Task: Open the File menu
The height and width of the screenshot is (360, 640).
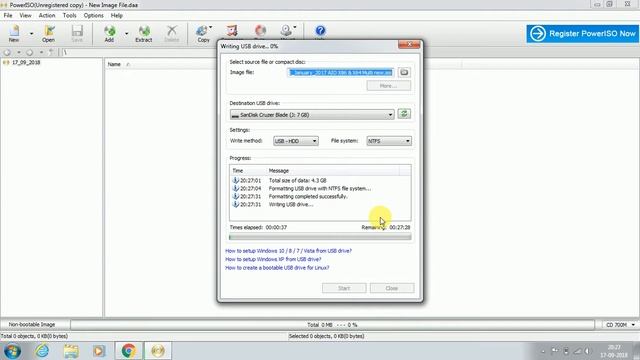Action: (x=8, y=16)
